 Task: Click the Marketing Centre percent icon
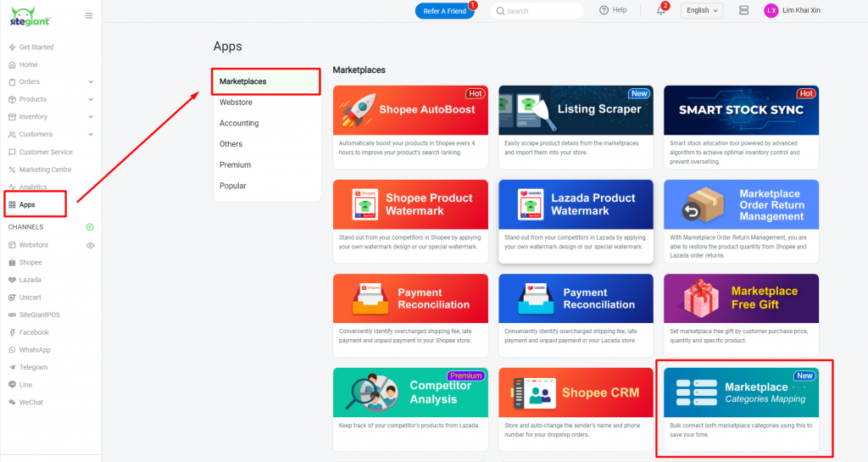coord(12,170)
